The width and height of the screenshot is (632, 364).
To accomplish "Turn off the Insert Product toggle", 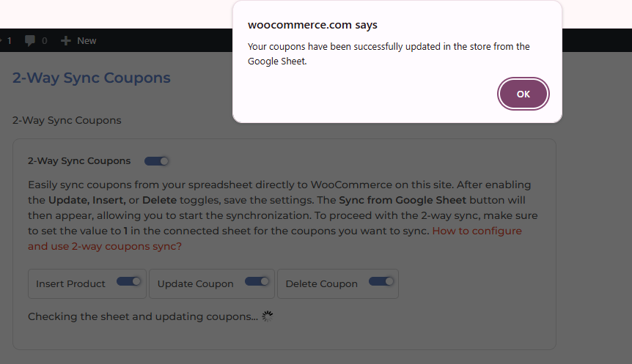I will 129,281.
